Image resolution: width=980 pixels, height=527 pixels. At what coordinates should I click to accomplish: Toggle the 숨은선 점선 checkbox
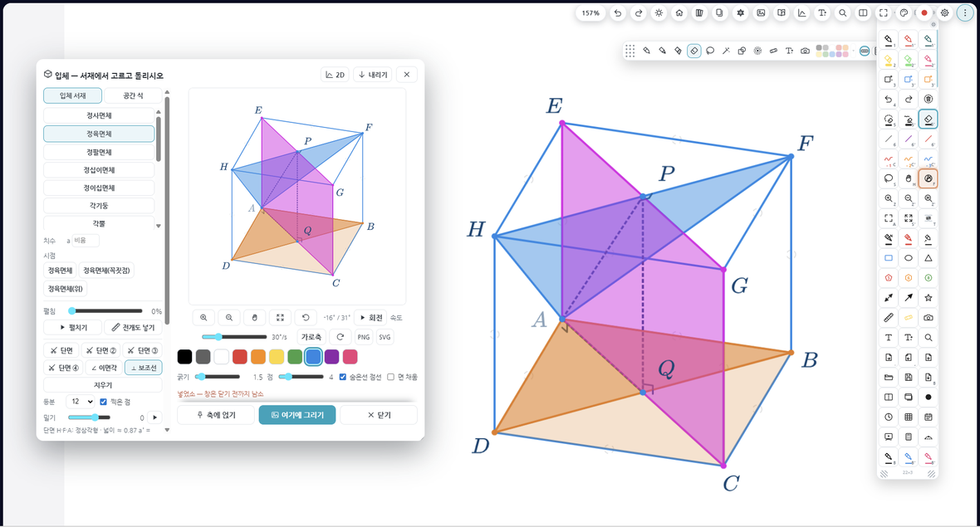(x=342, y=377)
